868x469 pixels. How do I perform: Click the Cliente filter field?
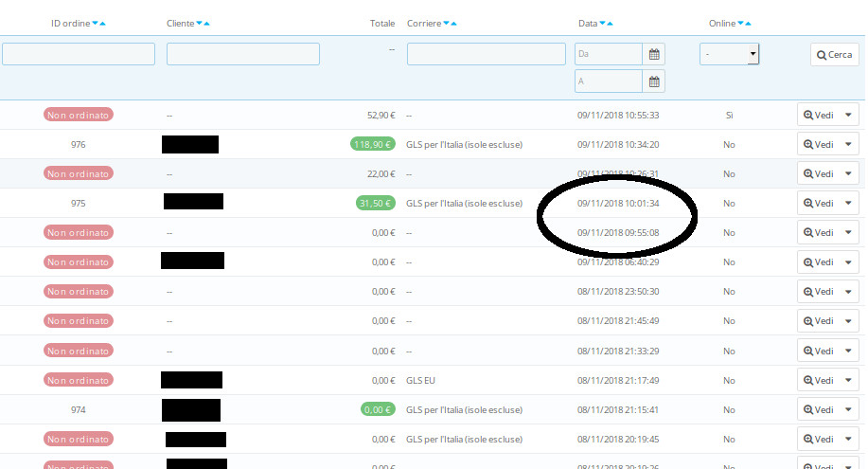tap(243, 54)
